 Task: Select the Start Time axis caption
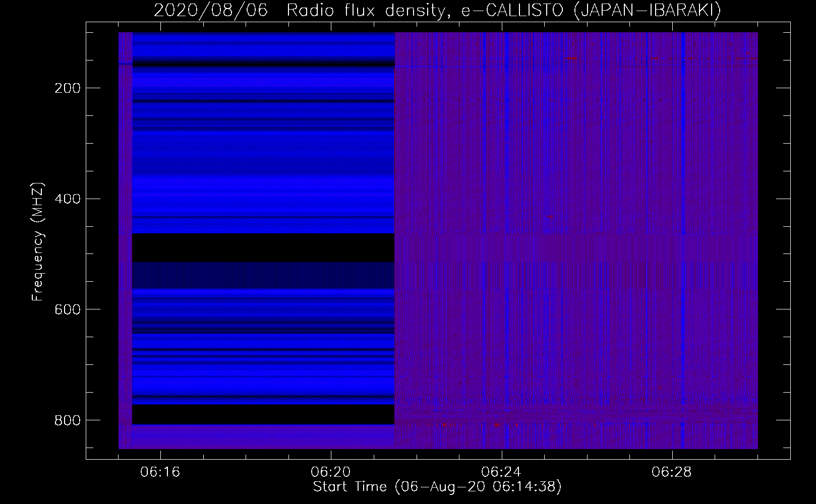[437, 487]
